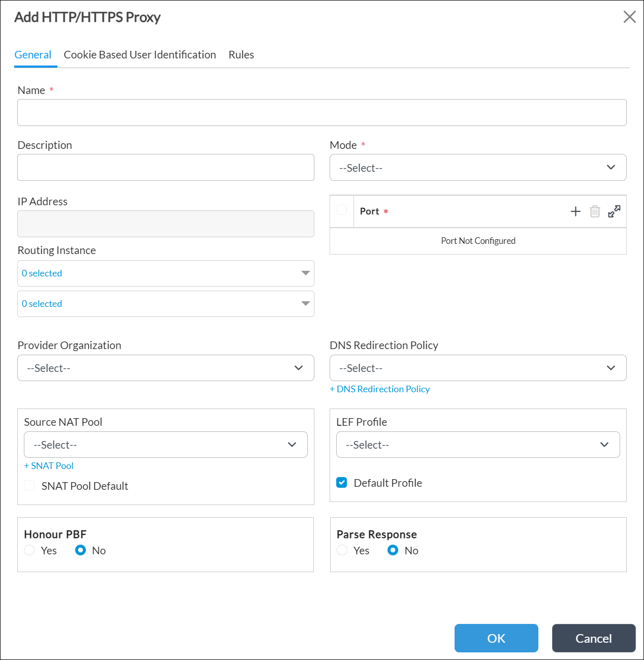Select Yes for Parse Response

click(342, 550)
